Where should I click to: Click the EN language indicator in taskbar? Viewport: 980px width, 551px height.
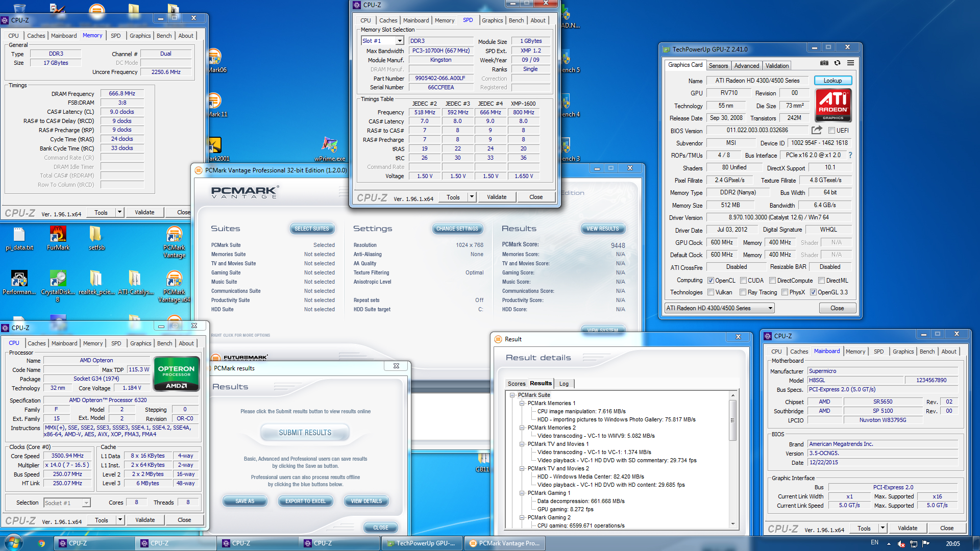(874, 542)
